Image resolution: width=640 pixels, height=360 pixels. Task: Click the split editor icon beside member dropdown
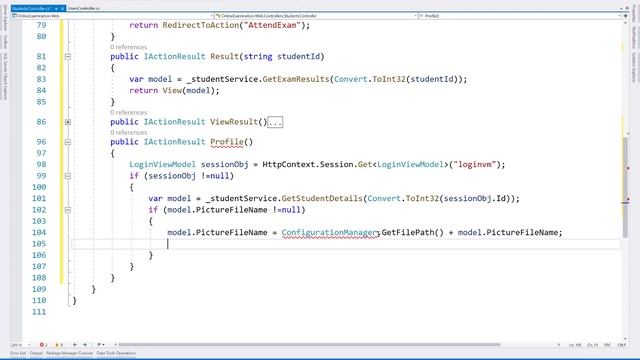[625, 16]
